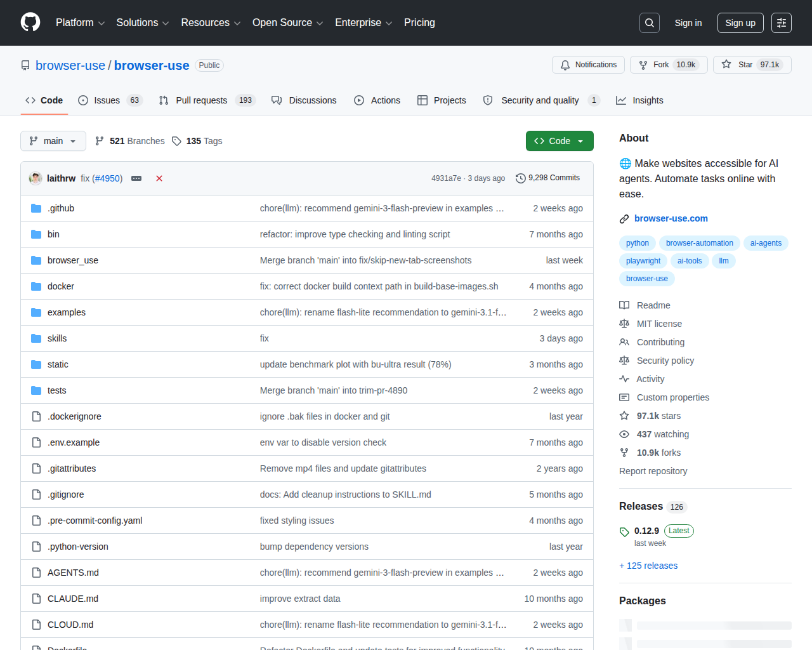Viewport: 812px width, 650px height.
Task: Open the browser_use folder
Action: pos(73,260)
